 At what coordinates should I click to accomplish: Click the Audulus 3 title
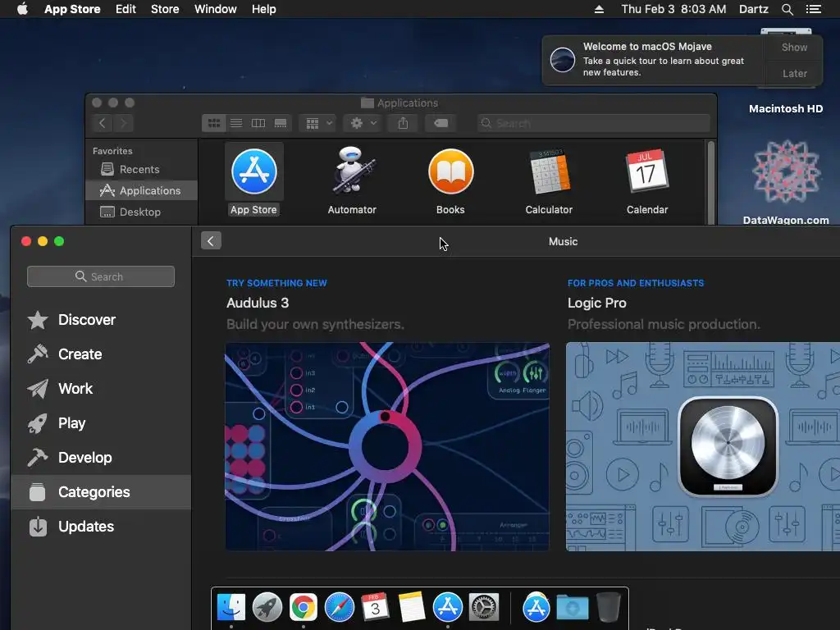pyautogui.click(x=258, y=303)
